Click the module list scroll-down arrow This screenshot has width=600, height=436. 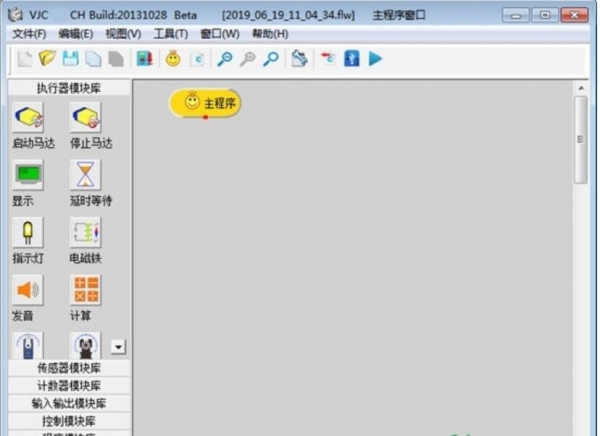coord(118,347)
